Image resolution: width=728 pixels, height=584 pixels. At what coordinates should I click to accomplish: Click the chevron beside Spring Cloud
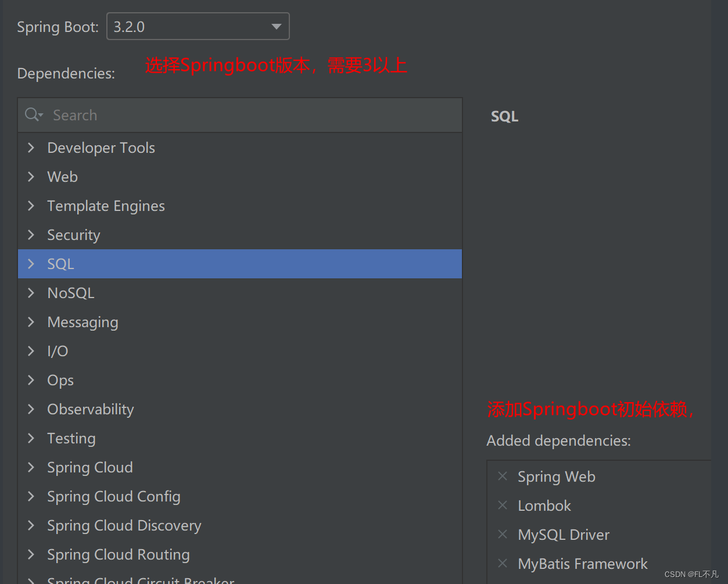pyautogui.click(x=31, y=467)
